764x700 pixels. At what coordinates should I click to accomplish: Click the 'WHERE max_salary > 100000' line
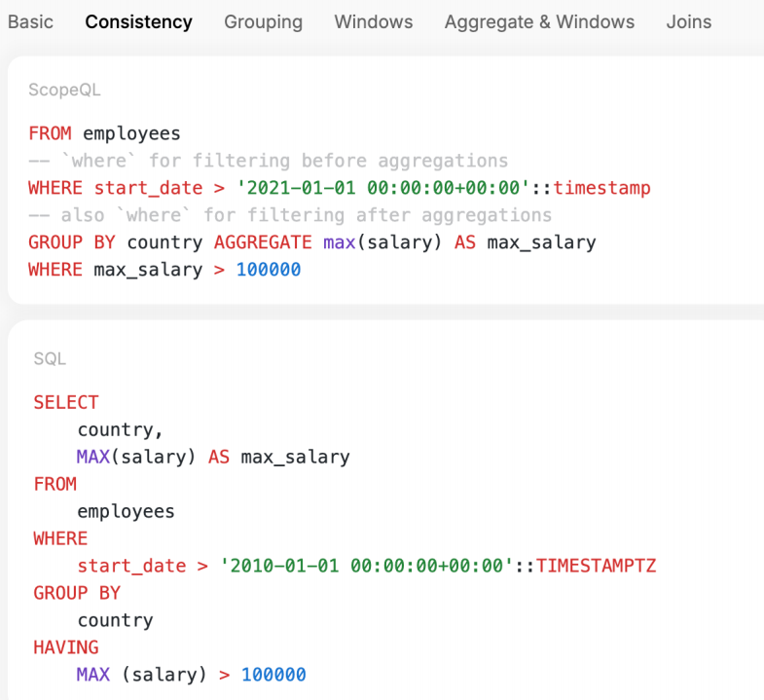click(164, 270)
